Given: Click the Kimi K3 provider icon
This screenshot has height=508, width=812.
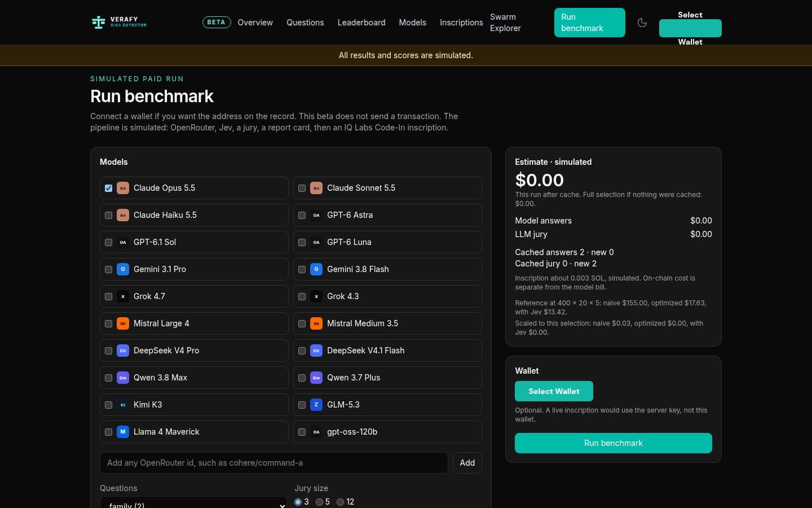Looking at the screenshot, I should point(123,405).
